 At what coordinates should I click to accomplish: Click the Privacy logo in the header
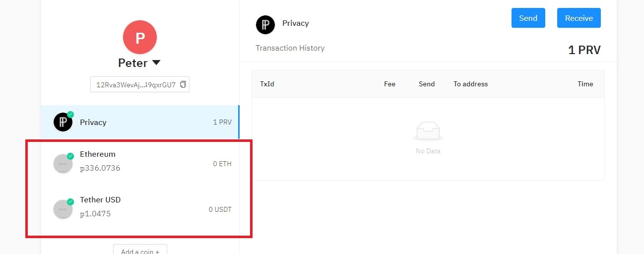point(265,25)
